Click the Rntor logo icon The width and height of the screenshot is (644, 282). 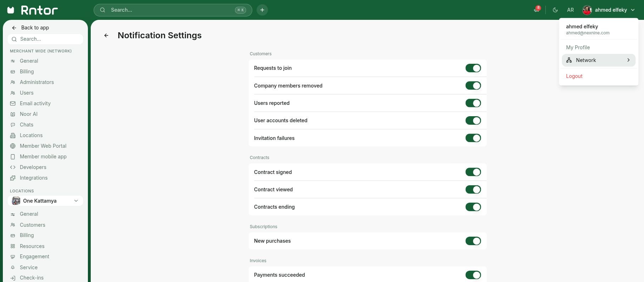click(11, 10)
